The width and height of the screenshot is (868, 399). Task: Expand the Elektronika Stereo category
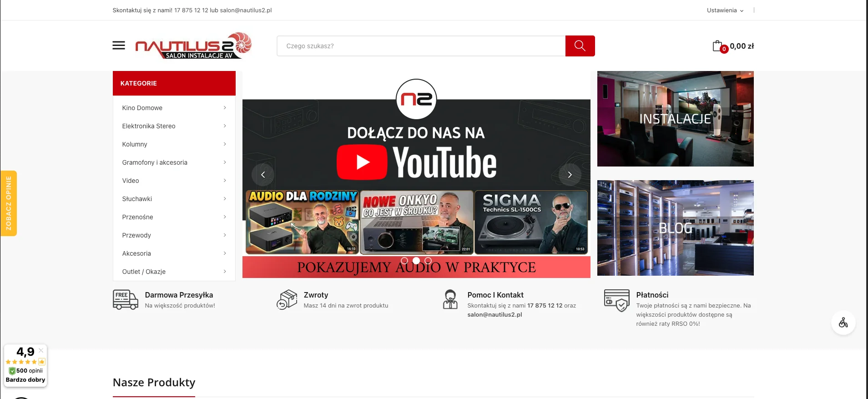(174, 126)
